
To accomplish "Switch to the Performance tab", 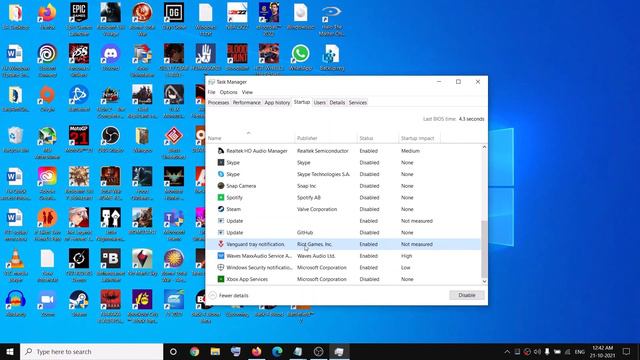I will click(247, 102).
